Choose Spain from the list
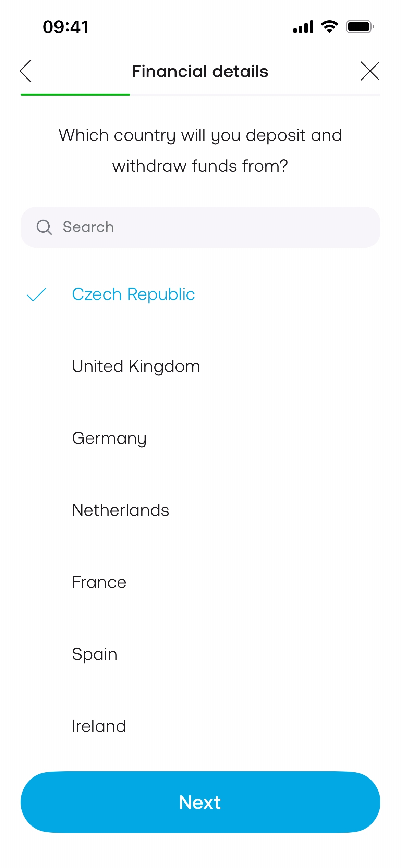The width and height of the screenshot is (401, 868). pos(95,654)
